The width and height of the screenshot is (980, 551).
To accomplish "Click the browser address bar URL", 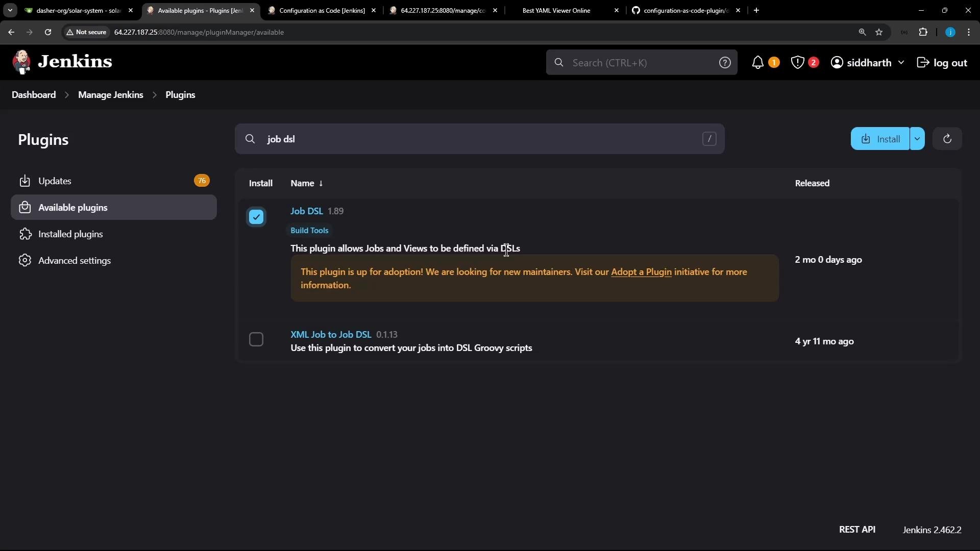I will coord(199,32).
